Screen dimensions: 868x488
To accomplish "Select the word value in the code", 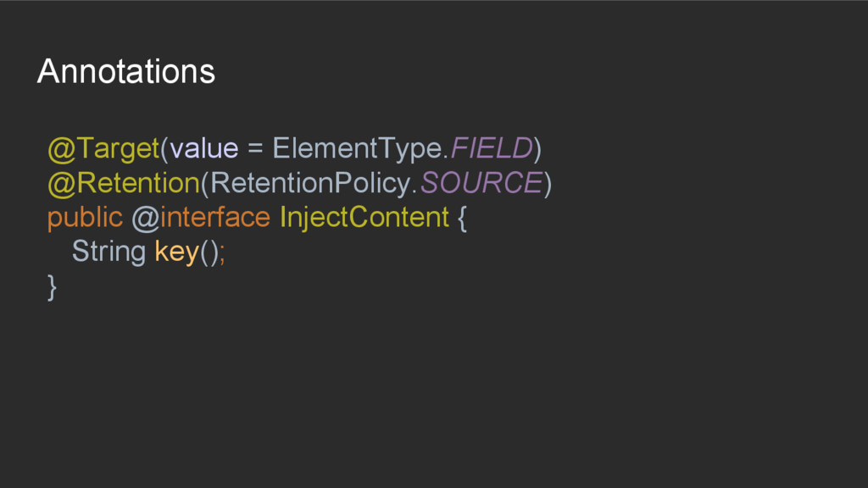I will click(x=204, y=149).
